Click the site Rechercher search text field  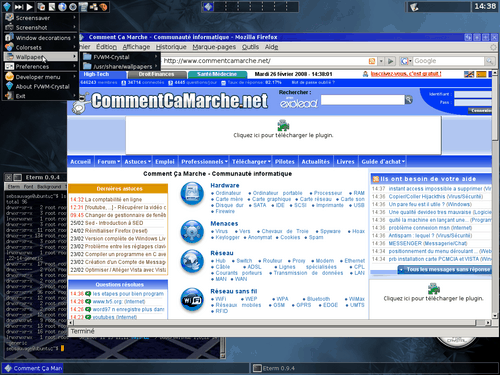point(362,100)
